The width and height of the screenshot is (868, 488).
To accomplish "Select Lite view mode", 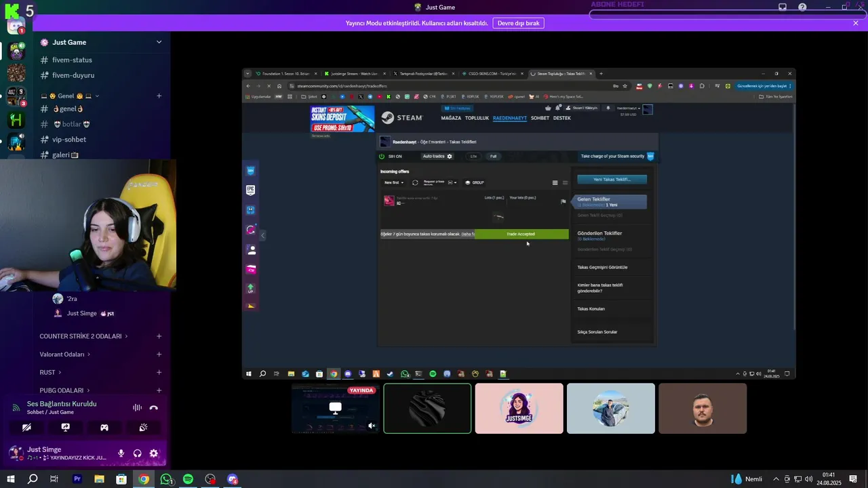I will pyautogui.click(x=473, y=157).
